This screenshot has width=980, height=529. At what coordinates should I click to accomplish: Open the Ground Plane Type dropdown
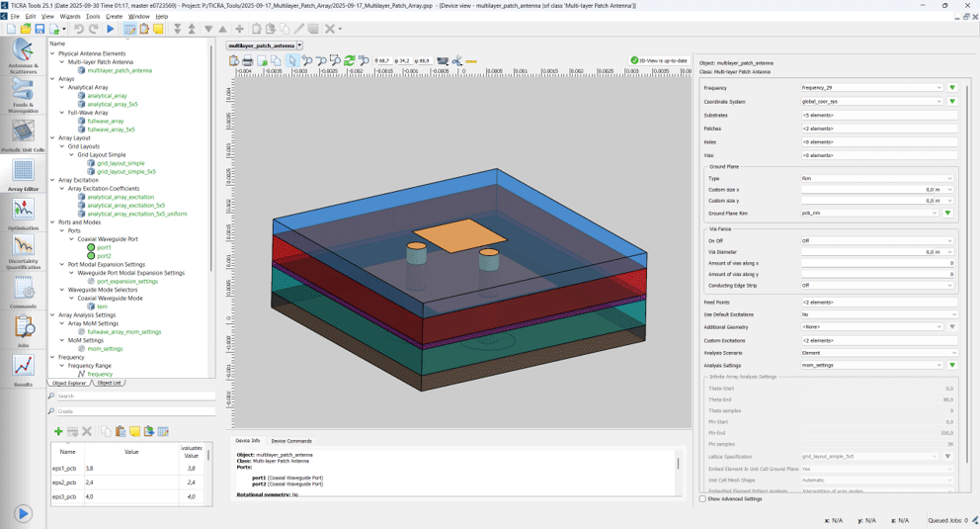click(877, 178)
